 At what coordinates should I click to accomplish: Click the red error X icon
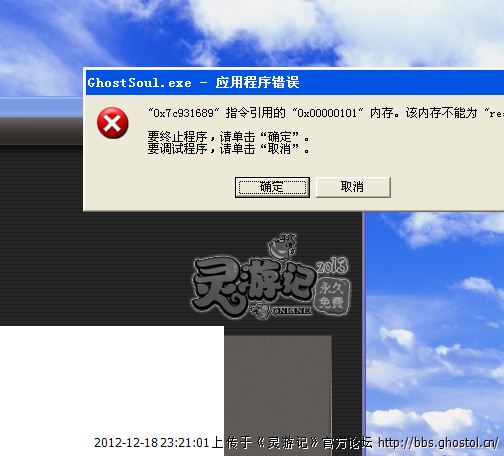pyautogui.click(x=112, y=123)
